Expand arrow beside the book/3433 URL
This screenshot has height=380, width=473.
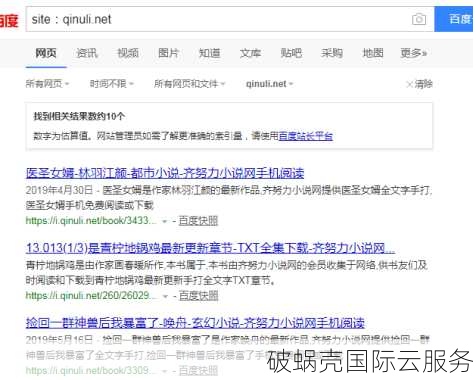point(164,221)
